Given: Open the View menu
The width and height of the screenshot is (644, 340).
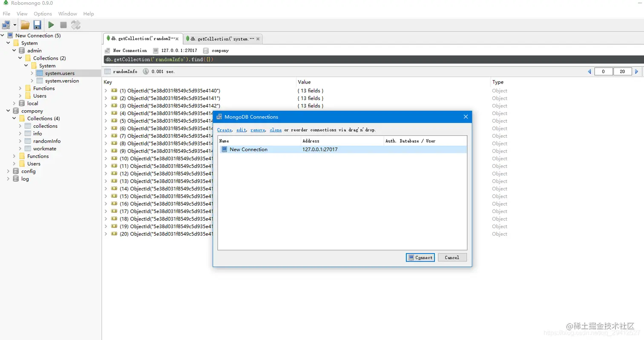Looking at the screenshot, I should [x=22, y=14].
